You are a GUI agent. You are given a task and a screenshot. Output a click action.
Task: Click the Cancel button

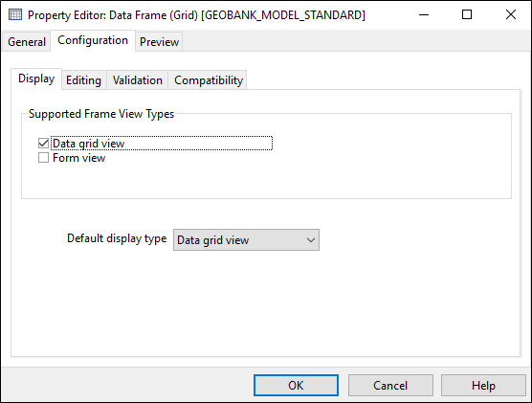coord(390,386)
